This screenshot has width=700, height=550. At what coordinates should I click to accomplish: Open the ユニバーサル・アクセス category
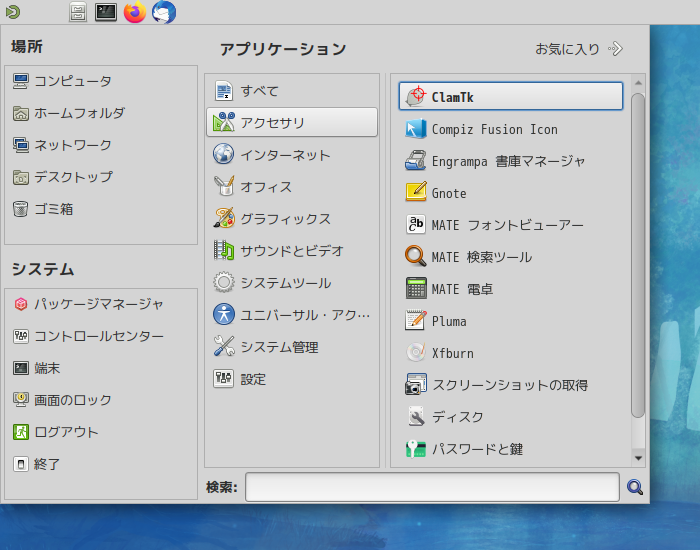click(x=292, y=315)
